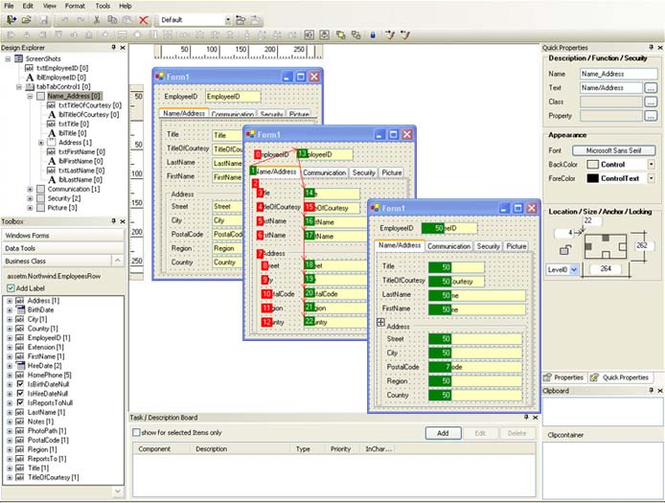
Task: Click the scissors cut icon
Action: coord(97,20)
